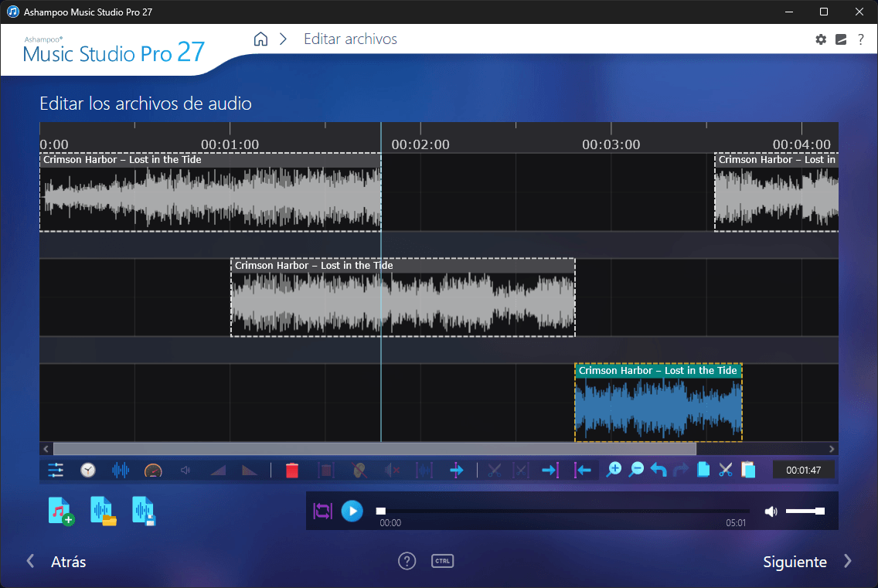The width and height of the screenshot is (878, 588).
Task: Show keyboard shortcuts via the CTRL icon
Action: (x=442, y=560)
